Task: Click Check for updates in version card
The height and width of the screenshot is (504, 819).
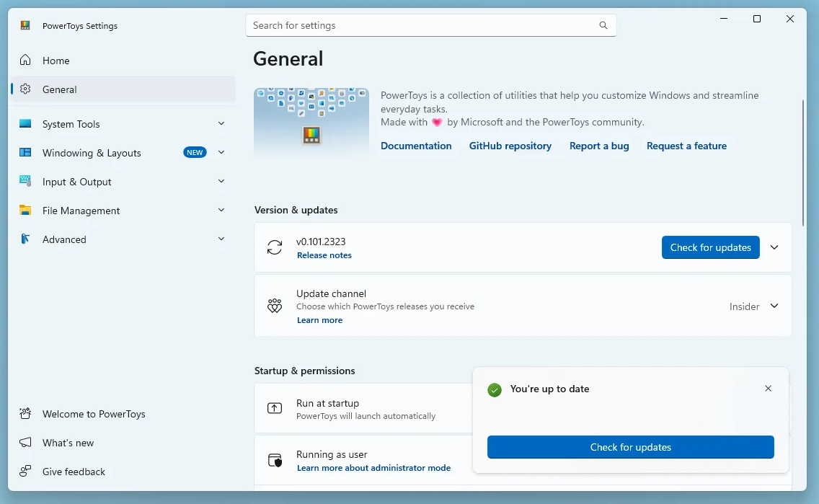Action: point(710,247)
